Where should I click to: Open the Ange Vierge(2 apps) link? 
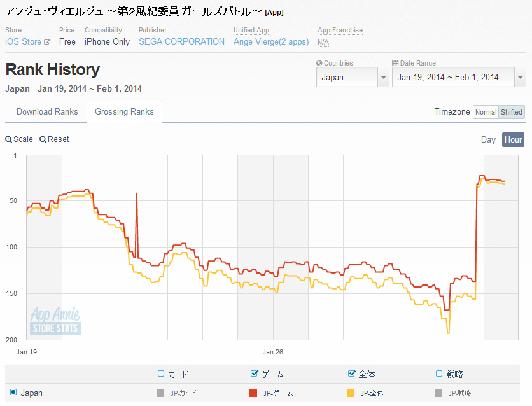point(271,42)
